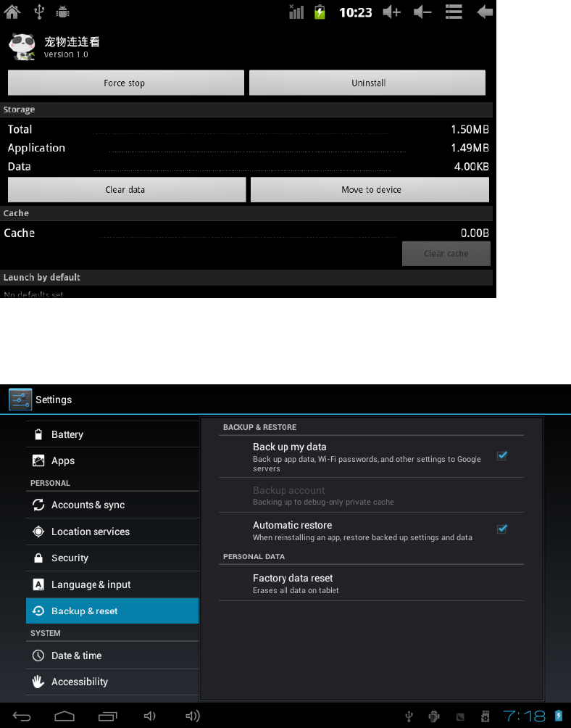Tap the disabled Backup account item
Screen dimensions: 571x728
pyautogui.click(x=371, y=495)
